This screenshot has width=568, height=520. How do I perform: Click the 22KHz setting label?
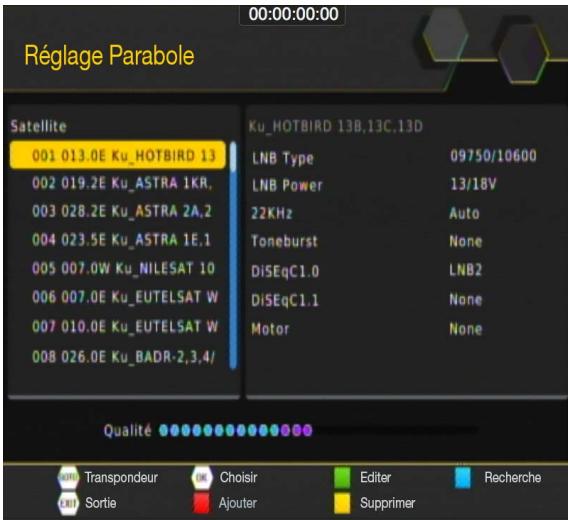pyautogui.click(x=272, y=213)
